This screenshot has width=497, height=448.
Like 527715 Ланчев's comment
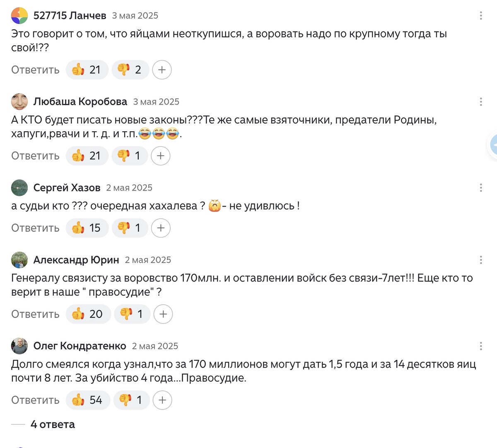tap(87, 70)
